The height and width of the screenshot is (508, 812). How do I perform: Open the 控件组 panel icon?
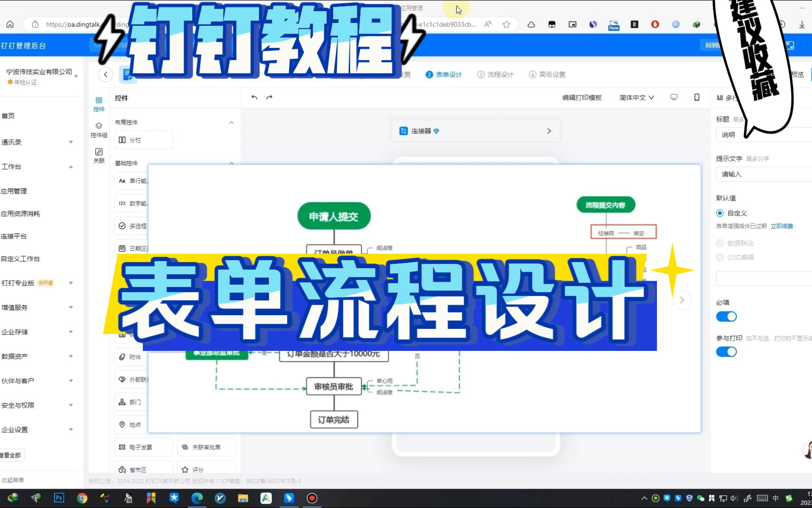[99, 130]
